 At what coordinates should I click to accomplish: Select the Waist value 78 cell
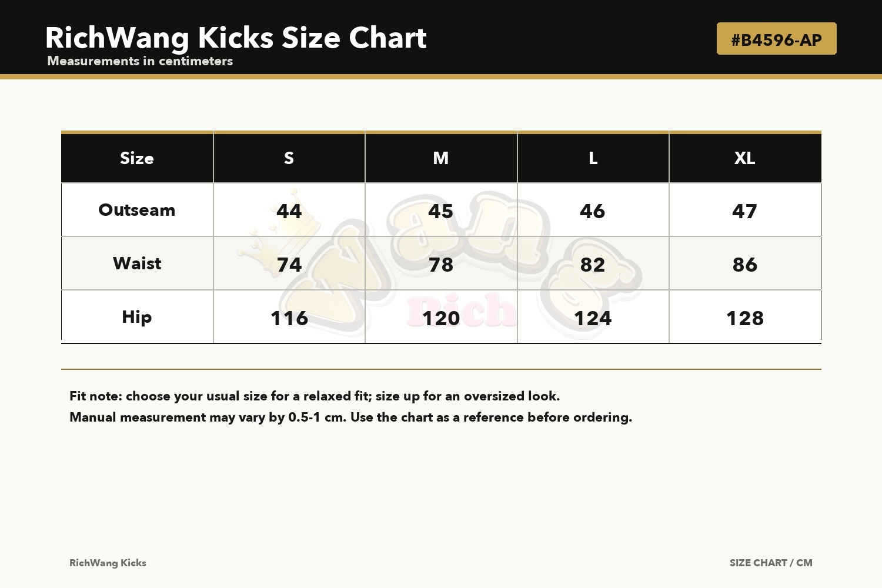441,263
